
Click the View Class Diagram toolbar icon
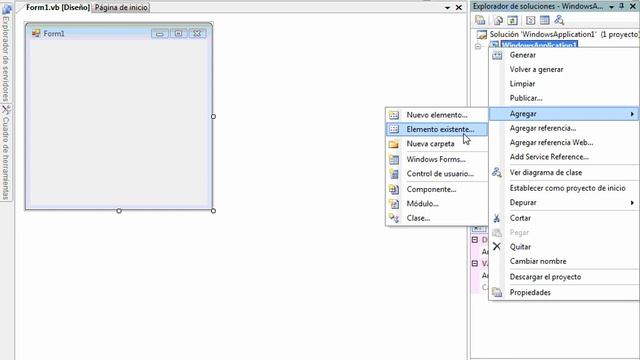click(559, 20)
